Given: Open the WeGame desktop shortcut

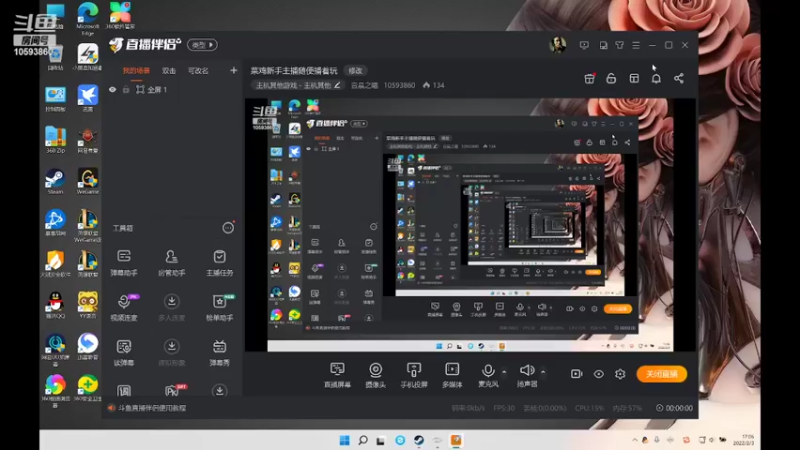Looking at the screenshot, I should point(88,182).
